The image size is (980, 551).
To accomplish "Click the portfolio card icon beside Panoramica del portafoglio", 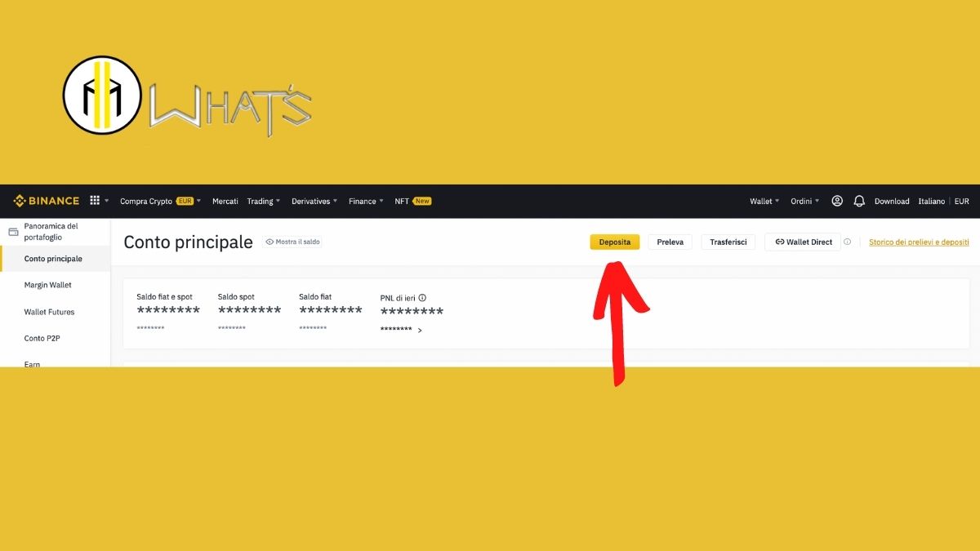I will (12, 231).
